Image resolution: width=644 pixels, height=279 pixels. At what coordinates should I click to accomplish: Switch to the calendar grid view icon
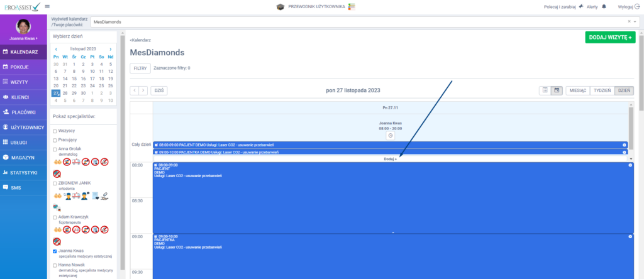click(x=557, y=90)
